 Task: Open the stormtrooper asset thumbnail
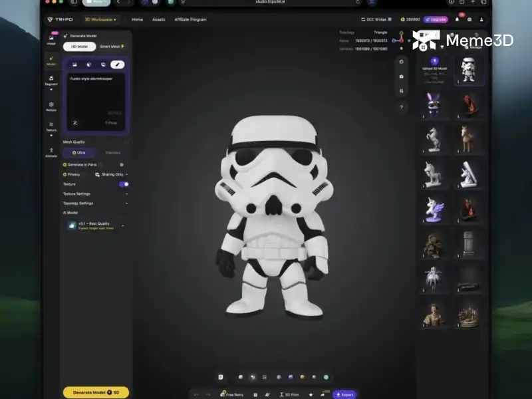click(x=469, y=70)
